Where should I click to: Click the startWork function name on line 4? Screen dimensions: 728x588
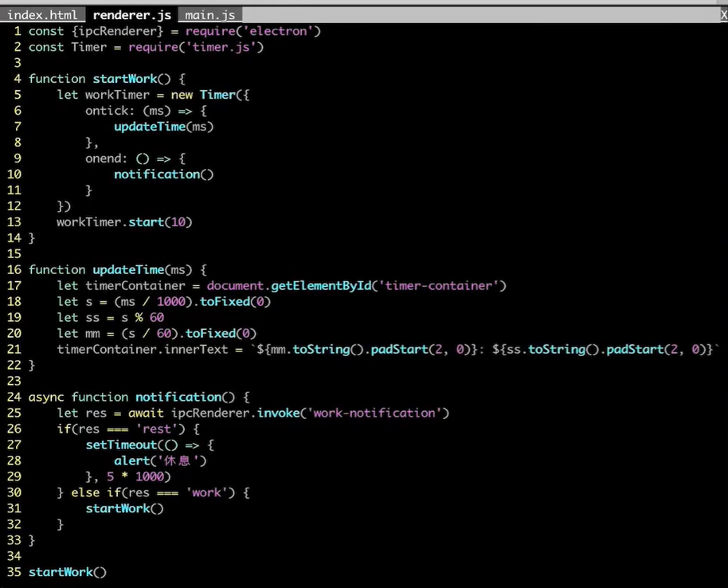click(x=125, y=79)
